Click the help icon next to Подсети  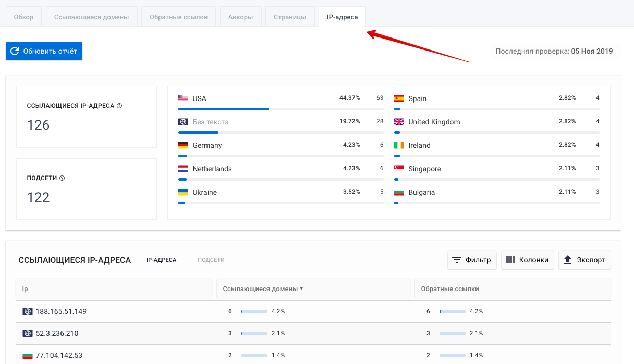[62, 178]
